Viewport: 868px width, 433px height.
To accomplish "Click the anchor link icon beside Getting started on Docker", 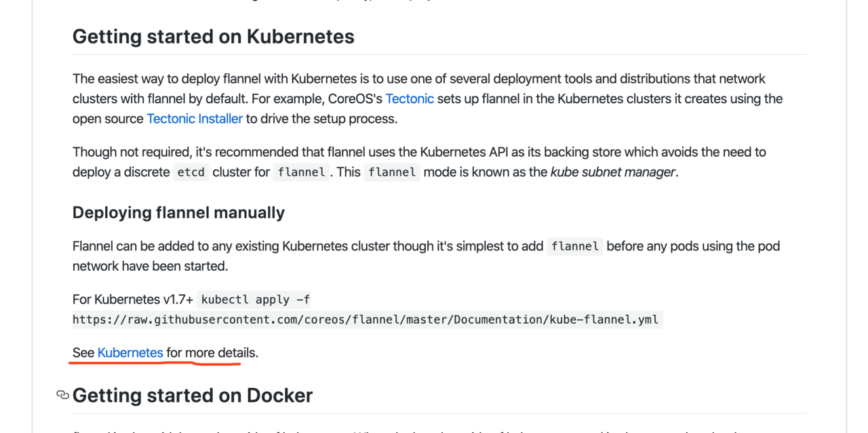I will 62,395.
